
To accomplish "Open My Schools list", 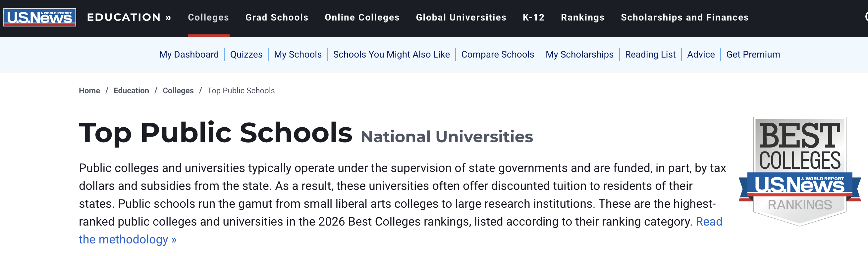I will [298, 54].
